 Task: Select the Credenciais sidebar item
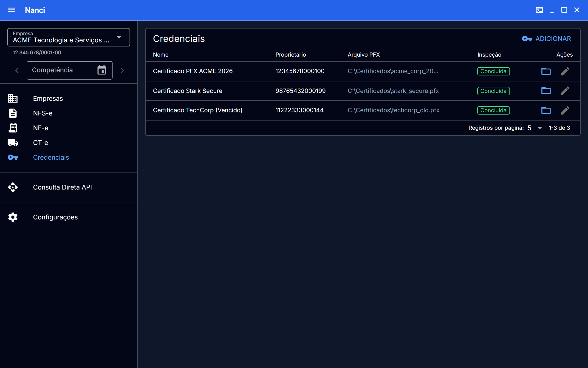(69, 158)
